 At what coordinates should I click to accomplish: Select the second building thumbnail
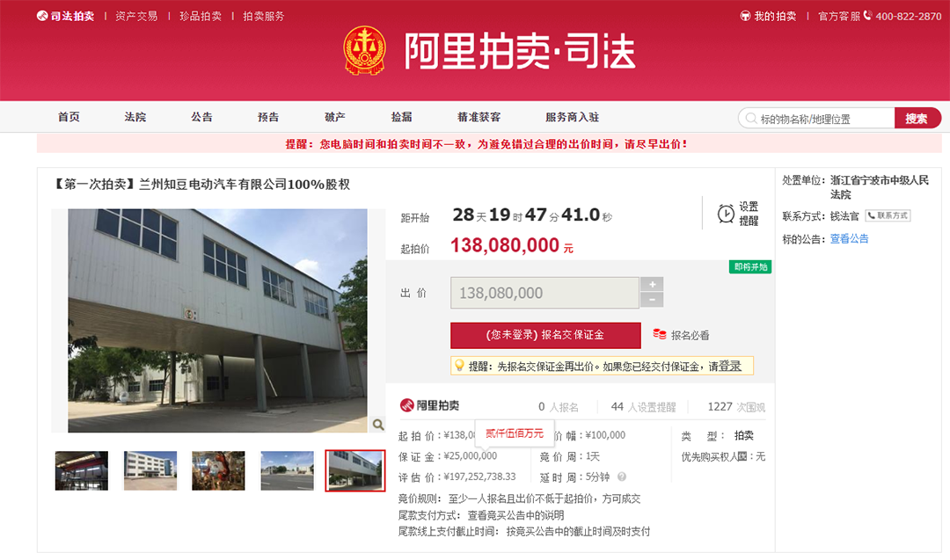[150, 470]
